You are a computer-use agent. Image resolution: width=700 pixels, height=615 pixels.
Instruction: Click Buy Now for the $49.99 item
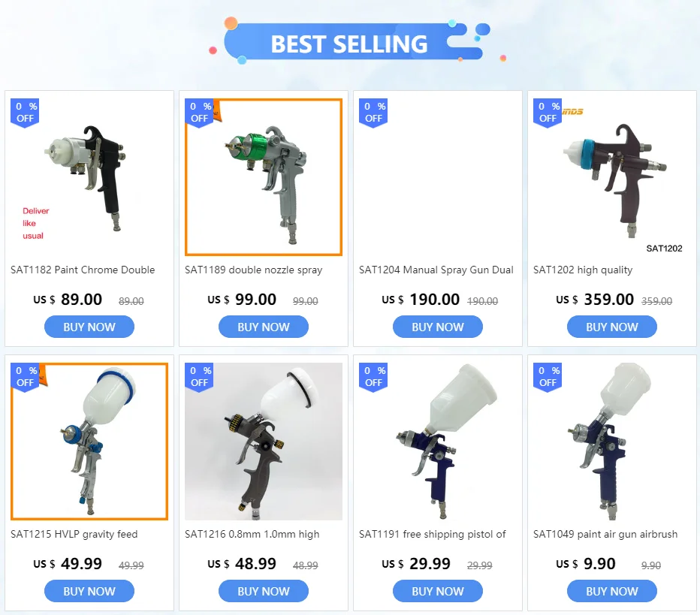click(89, 591)
